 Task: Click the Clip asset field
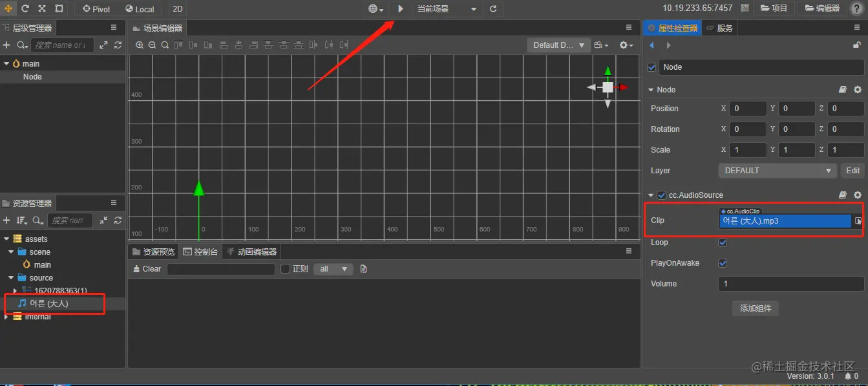click(785, 221)
